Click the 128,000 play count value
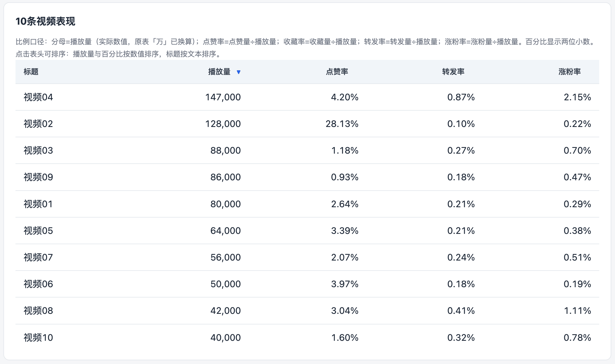 (223, 124)
